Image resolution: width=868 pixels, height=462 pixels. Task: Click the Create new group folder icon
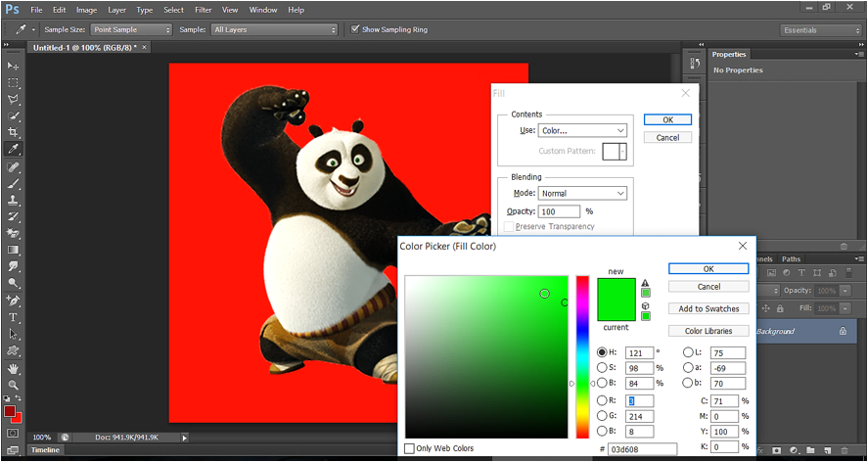(x=811, y=450)
